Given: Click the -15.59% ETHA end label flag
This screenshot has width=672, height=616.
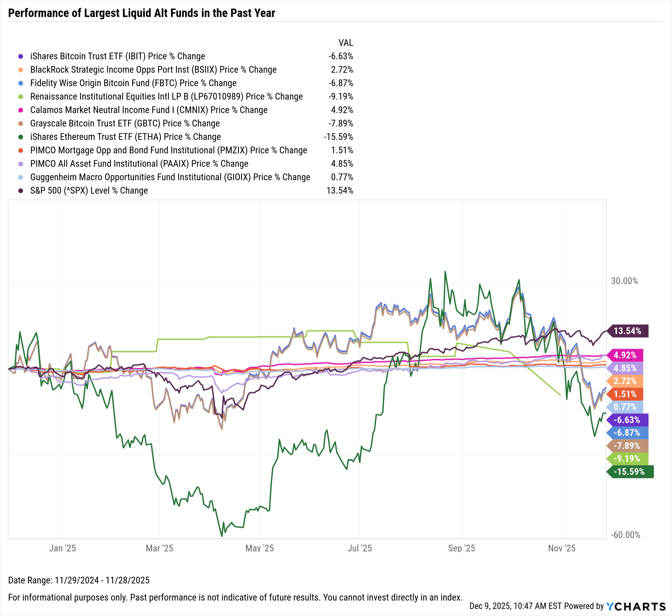Looking at the screenshot, I should coord(629,472).
